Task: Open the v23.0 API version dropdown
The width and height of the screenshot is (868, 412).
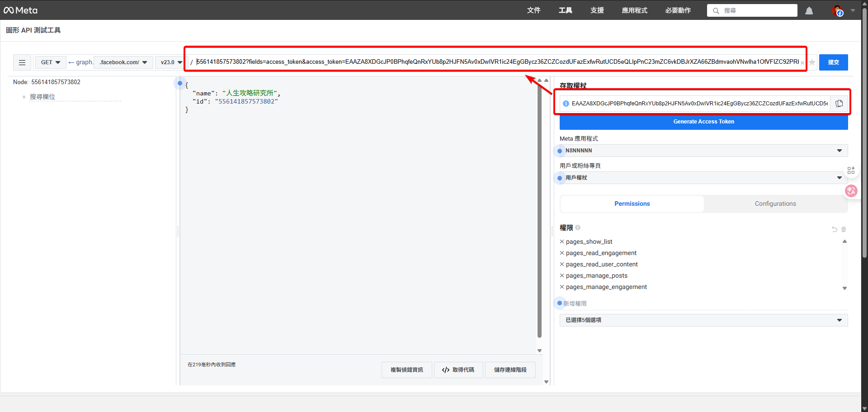Action: click(x=170, y=62)
